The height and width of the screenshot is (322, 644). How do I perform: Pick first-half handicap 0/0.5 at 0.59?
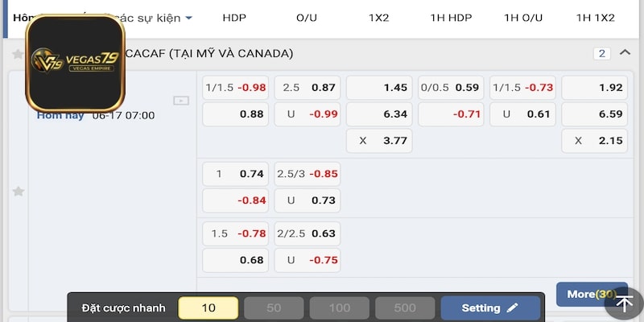[451, 88]
